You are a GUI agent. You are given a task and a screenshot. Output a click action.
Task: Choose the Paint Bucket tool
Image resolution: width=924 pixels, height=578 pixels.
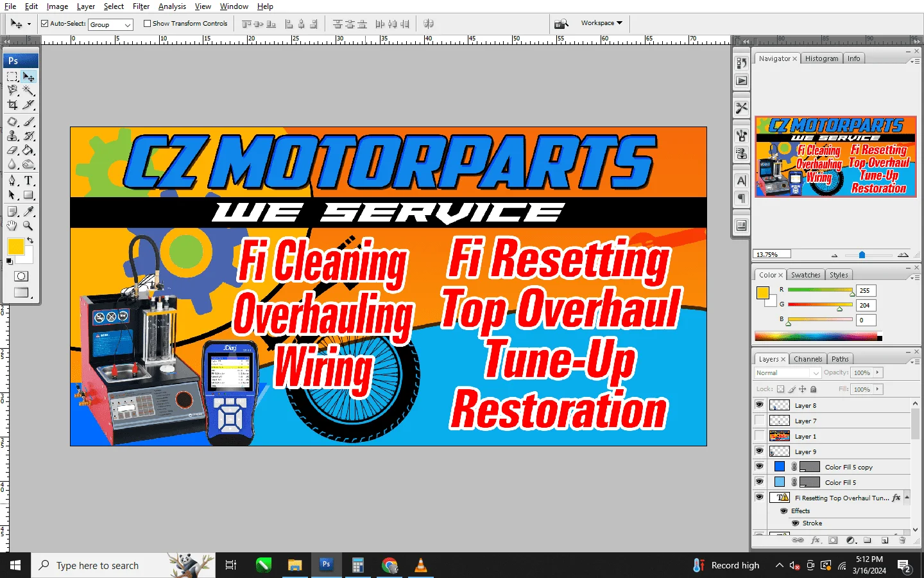pyautogui.click(x=29, y=150)
